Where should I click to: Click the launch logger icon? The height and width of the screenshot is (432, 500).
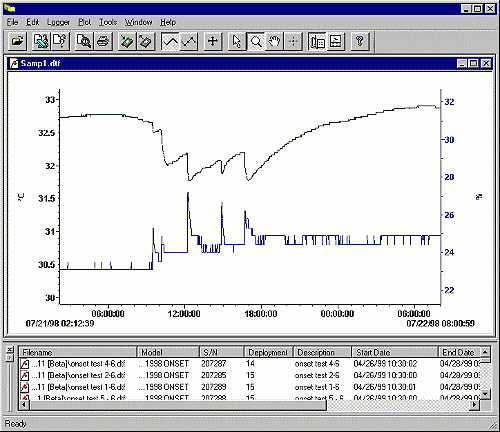pyautogui.click(x=127, y=41)
